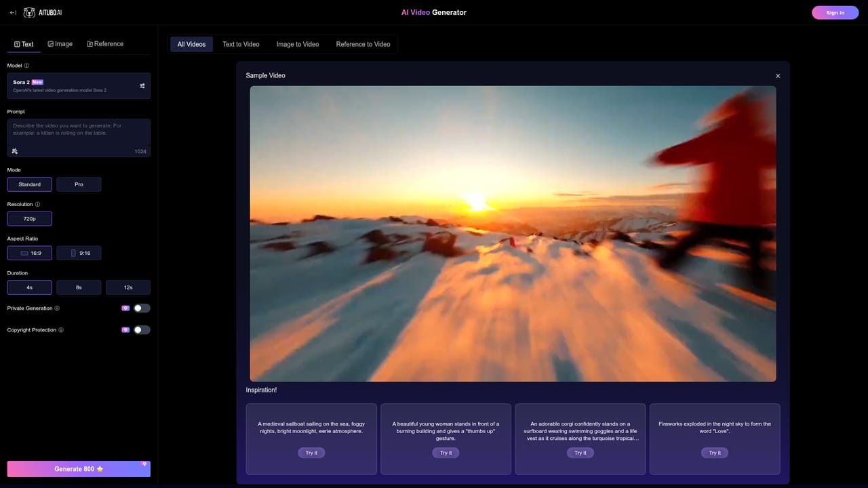
Task: Toggle Copyright Protection switch
Action: pos(142,330)
